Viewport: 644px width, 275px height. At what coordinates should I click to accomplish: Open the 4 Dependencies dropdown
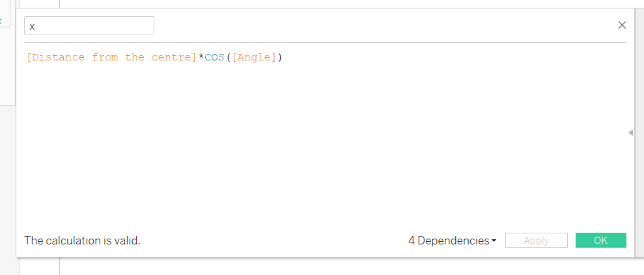[448, 241]
